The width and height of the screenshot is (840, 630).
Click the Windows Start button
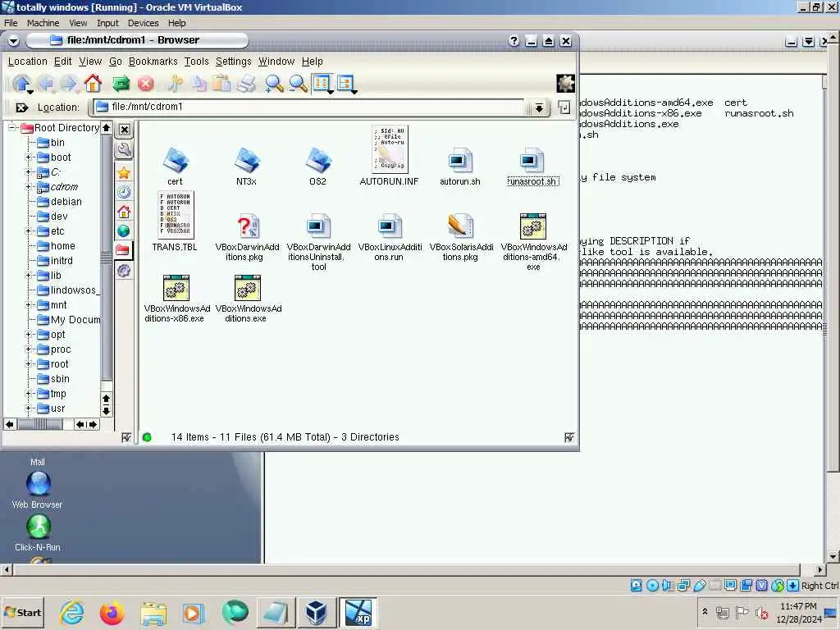coord(22,613)
